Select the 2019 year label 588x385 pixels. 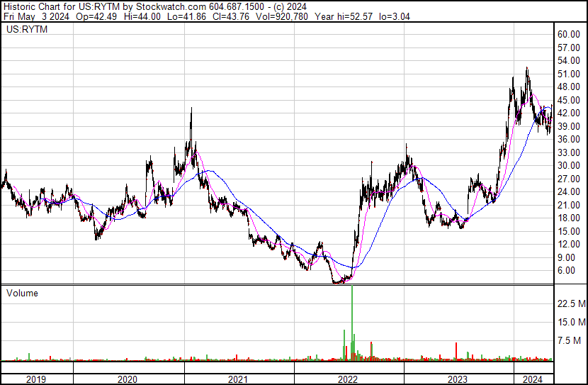tap(36, 379)
